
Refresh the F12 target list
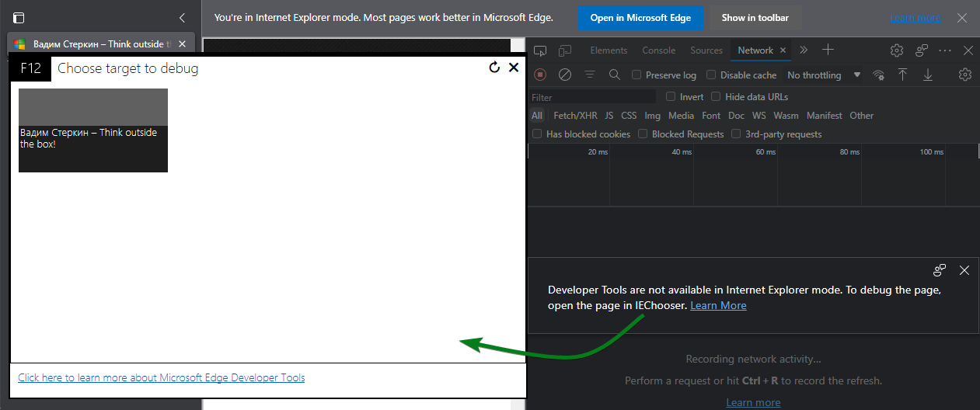[x=494, y=68]
